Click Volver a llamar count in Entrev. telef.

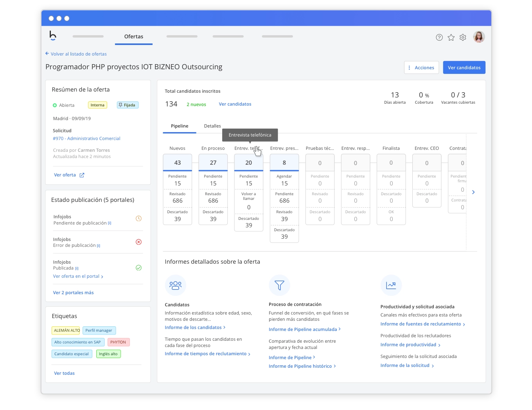point(249,207)
